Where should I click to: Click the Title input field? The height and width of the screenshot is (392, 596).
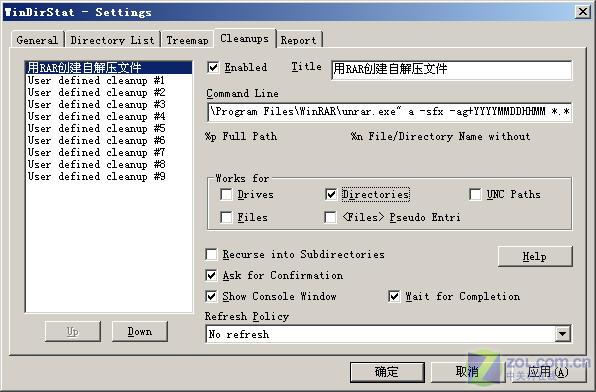[452, 70]
